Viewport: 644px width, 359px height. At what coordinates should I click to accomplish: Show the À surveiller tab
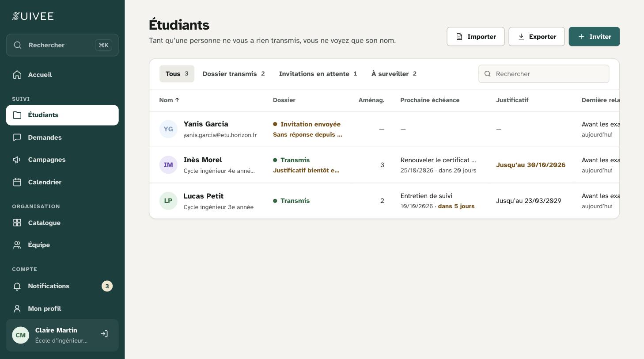pos(394,74)
